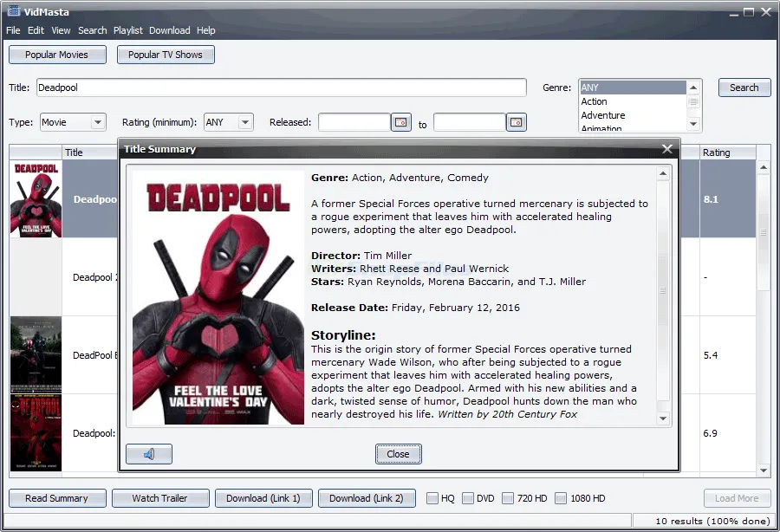Screen dimensions: 780x532
Task: Open the Search menu
Action: [x=93, y=30]
